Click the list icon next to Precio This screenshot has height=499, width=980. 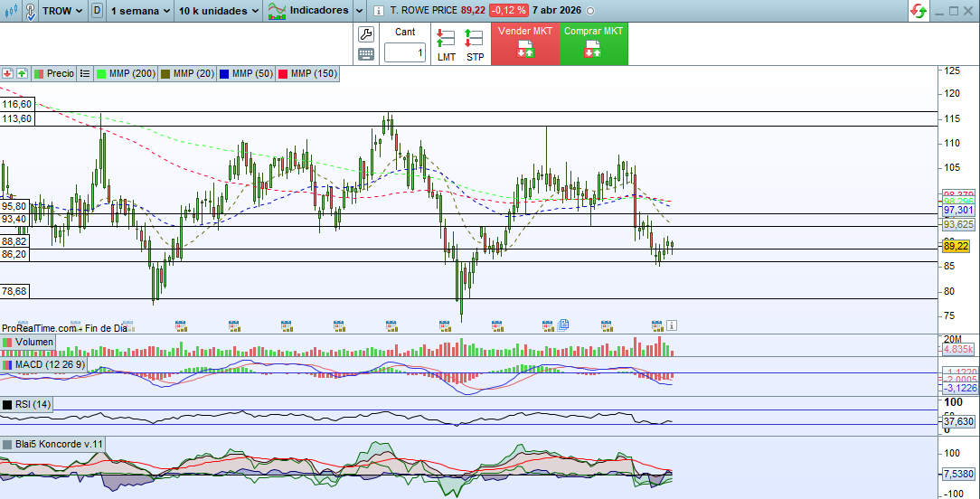[x=85, y=74]
